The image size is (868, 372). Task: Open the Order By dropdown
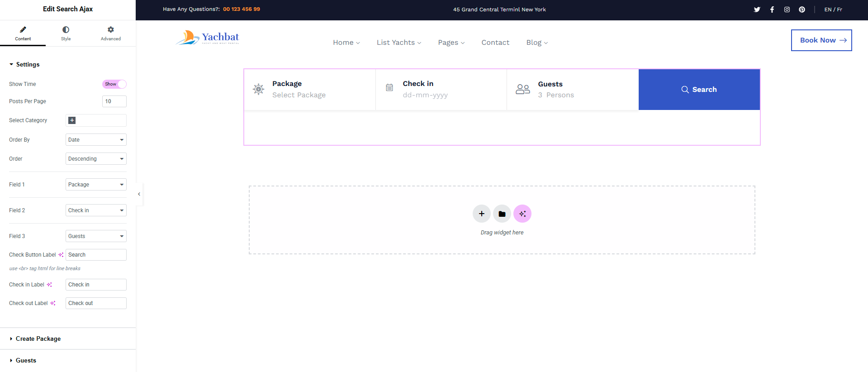[x=96, y=140]
